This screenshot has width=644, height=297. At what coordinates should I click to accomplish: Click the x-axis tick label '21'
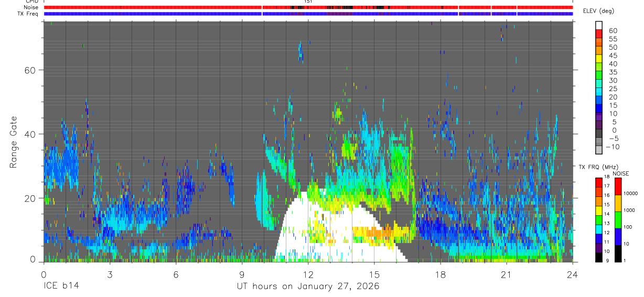(x=506, y=274)
